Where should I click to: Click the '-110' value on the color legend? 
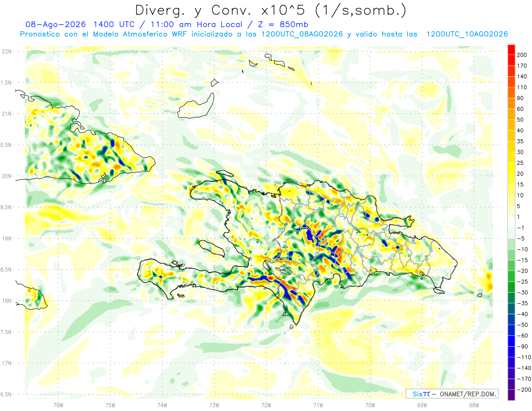tap(524, 357)
